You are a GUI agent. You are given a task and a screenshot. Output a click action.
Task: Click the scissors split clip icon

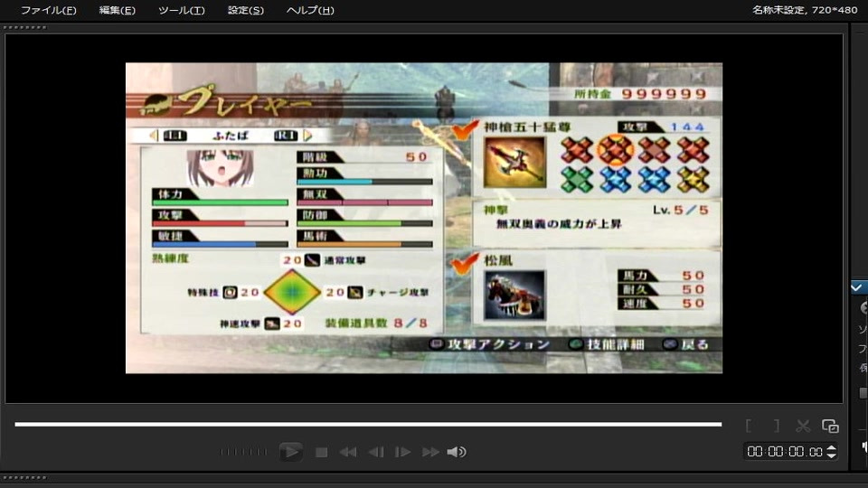point(803,426)
